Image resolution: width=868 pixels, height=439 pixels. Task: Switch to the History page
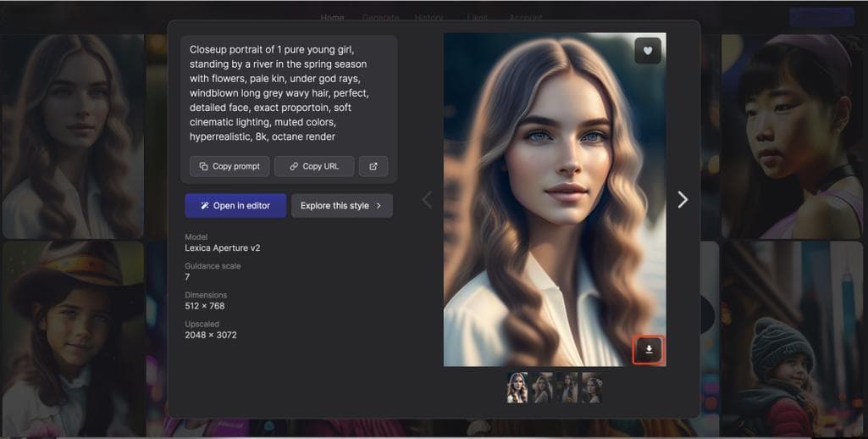(x=429, y=18)
